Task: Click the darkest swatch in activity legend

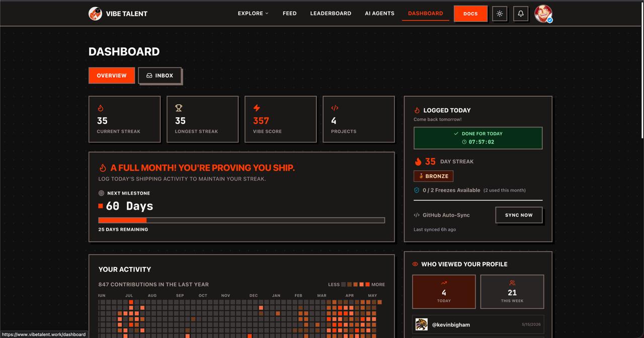Action: click(x=344, y=284)
